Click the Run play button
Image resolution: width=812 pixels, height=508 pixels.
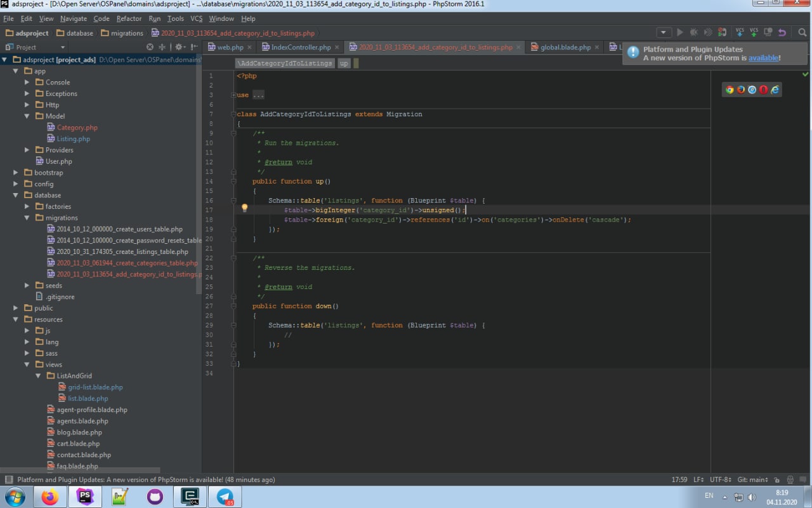pos(680,32)
